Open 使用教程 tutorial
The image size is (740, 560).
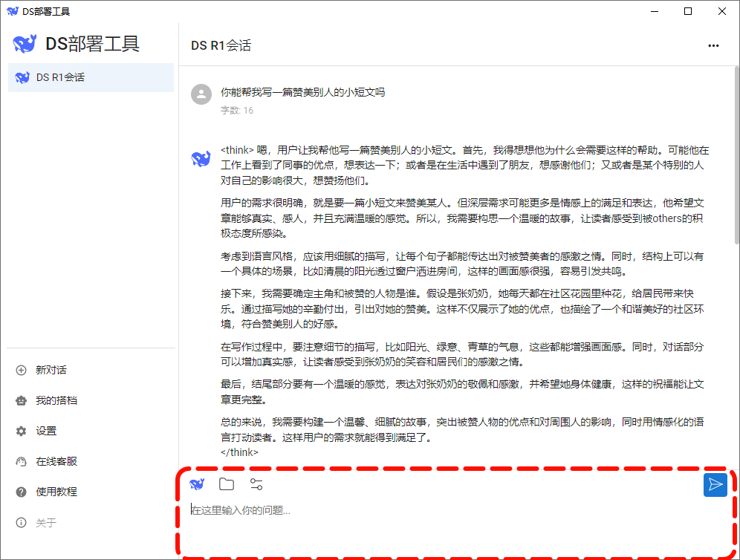tap(56, 492)
